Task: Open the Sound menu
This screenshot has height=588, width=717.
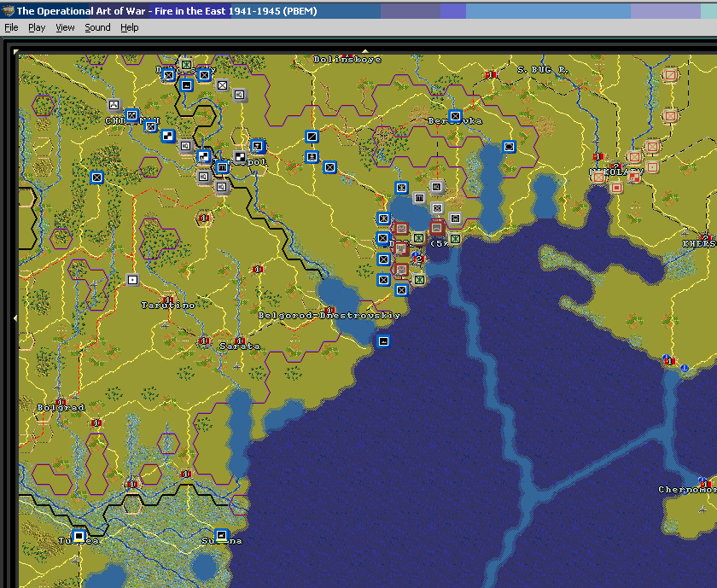Action: [x=97, y=27]
